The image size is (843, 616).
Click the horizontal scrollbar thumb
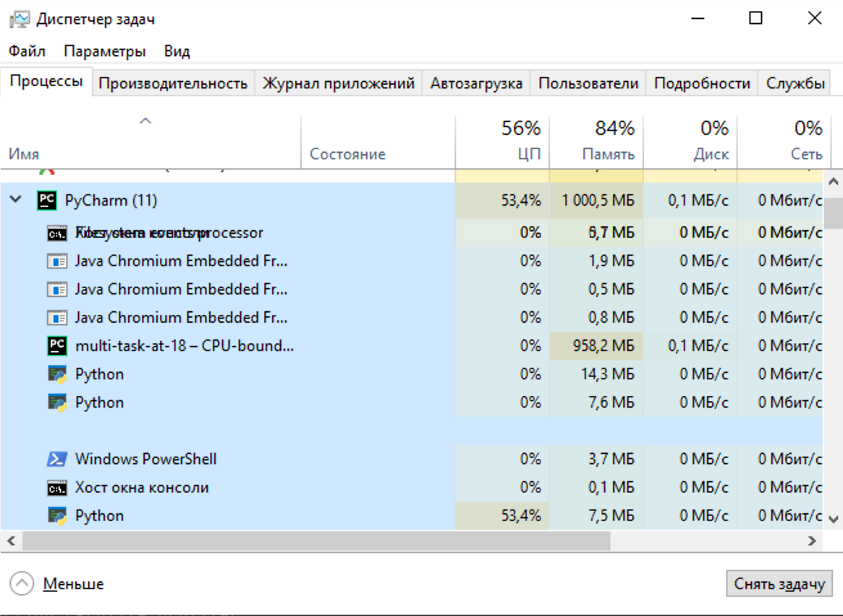click(316, 541)
